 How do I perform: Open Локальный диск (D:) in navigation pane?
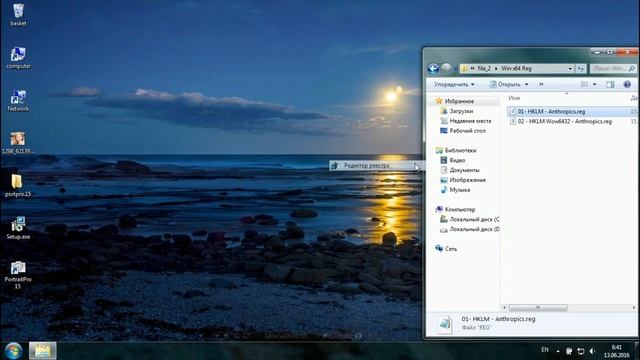pos(474,229)
